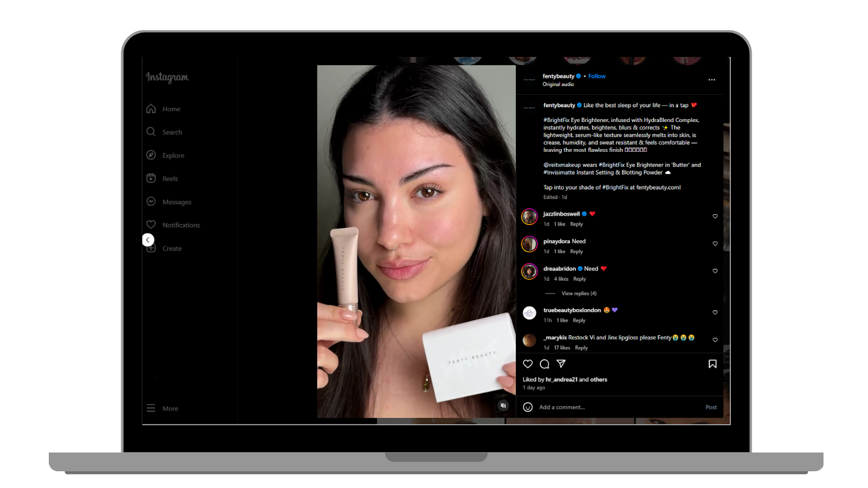Screen dimensions: 868x488
Task: Open the #BrightFix hashtag starting the caption's second paragraph
Action: (x=556, y=120)
